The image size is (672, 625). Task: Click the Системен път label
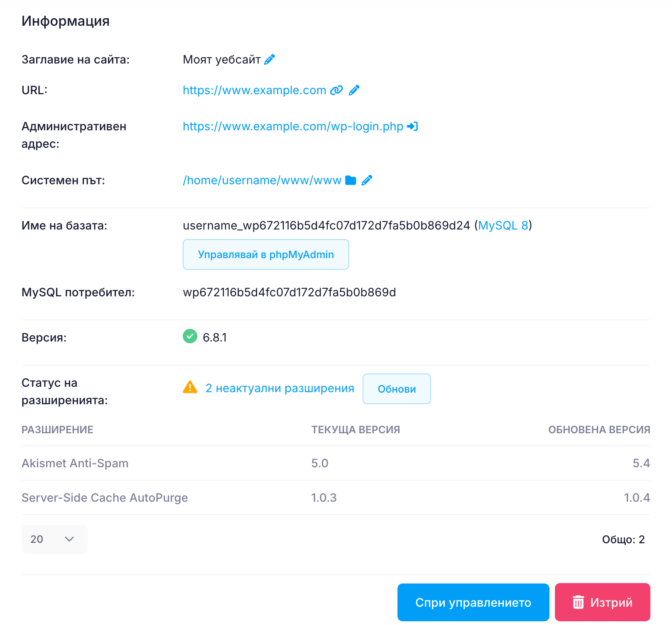[63, 180]
